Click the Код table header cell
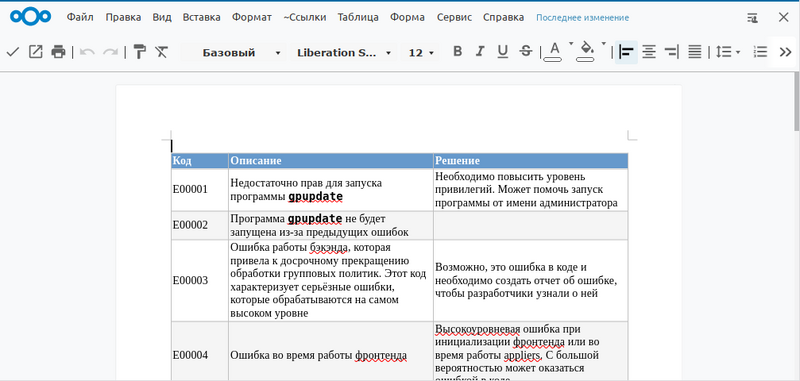 [x=199, y=161]
